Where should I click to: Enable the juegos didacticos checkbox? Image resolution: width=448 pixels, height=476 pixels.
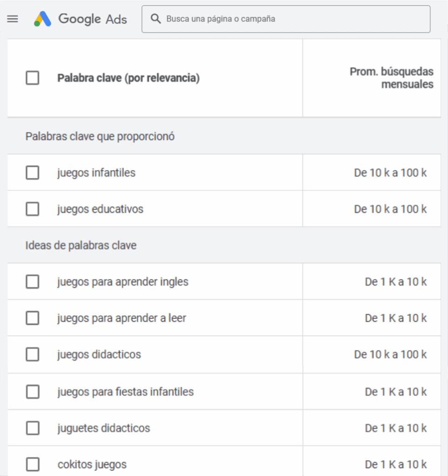(x=33, y=355)
